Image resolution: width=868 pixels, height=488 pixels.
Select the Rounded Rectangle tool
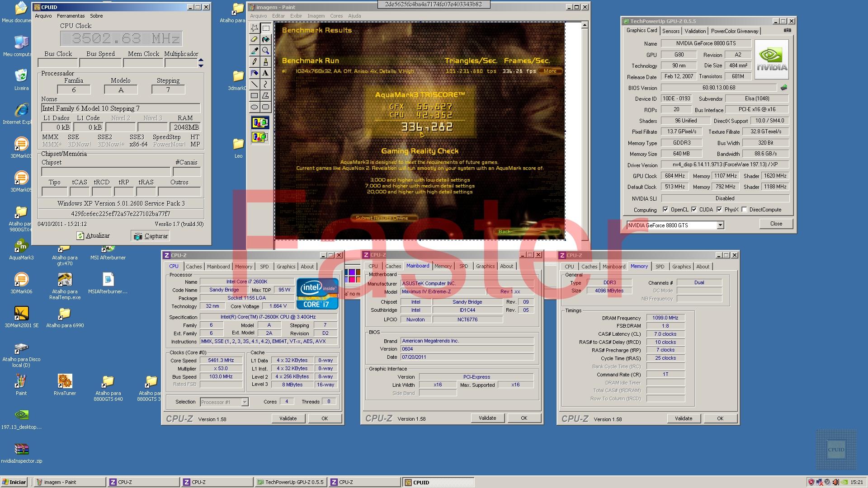(266, 107)
